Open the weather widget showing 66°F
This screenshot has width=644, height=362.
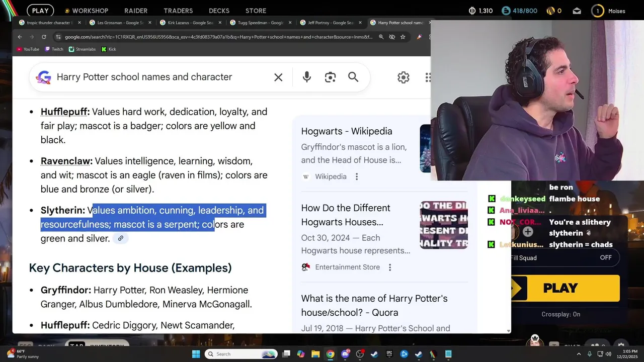tap(23, 354)
